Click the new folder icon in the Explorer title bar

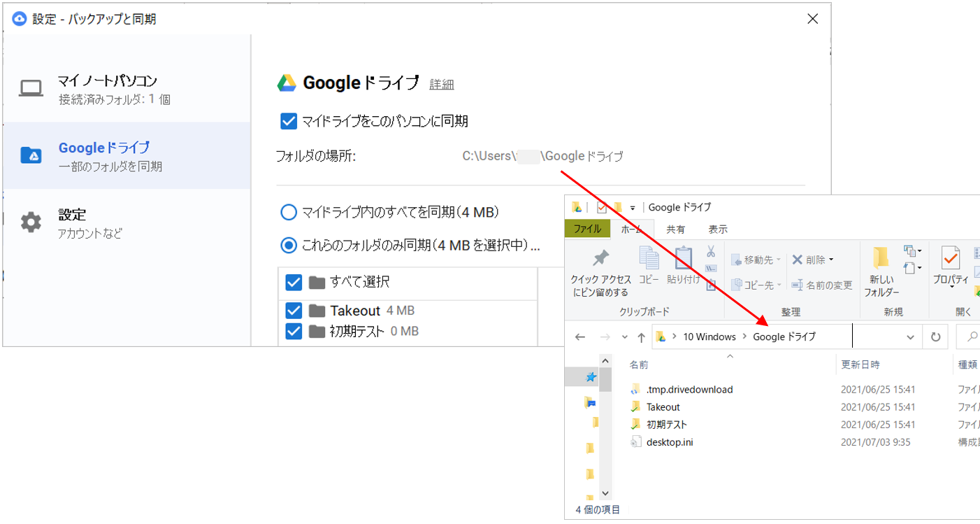coord(618,207)
